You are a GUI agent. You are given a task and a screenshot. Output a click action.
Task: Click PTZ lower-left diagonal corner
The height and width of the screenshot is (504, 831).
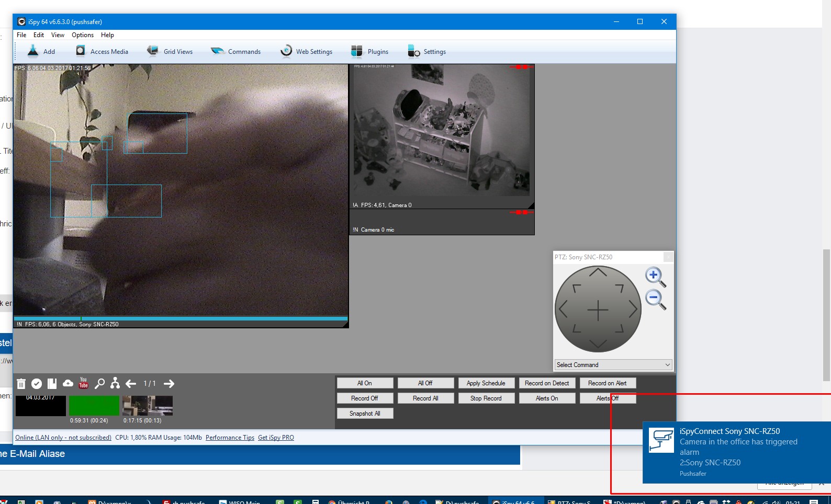[x=577, y=328]
